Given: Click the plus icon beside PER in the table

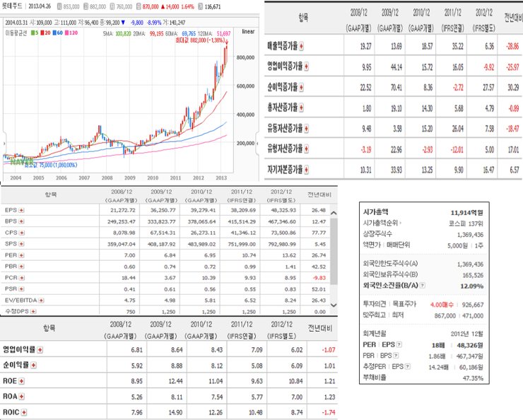Looking at the screenshot, I should tap(21, 255).
